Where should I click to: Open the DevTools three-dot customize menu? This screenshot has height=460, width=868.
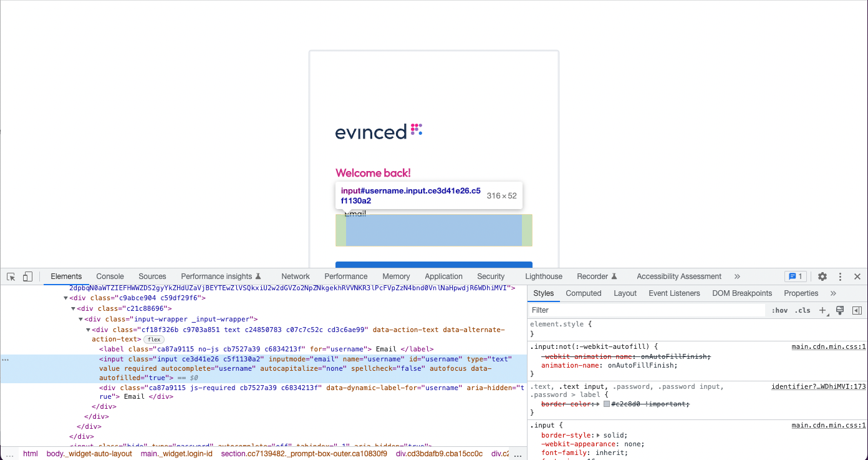(x=840, y=276)
